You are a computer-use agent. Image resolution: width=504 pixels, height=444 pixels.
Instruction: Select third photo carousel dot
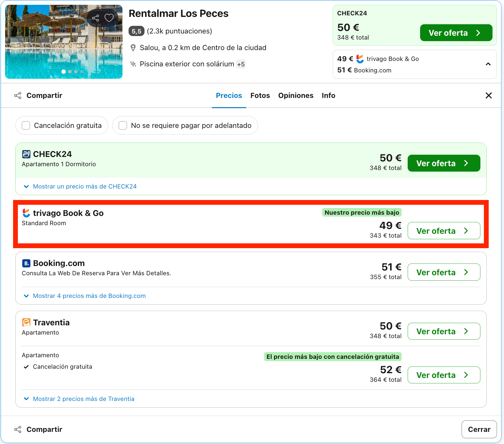[x=76, y=71]
